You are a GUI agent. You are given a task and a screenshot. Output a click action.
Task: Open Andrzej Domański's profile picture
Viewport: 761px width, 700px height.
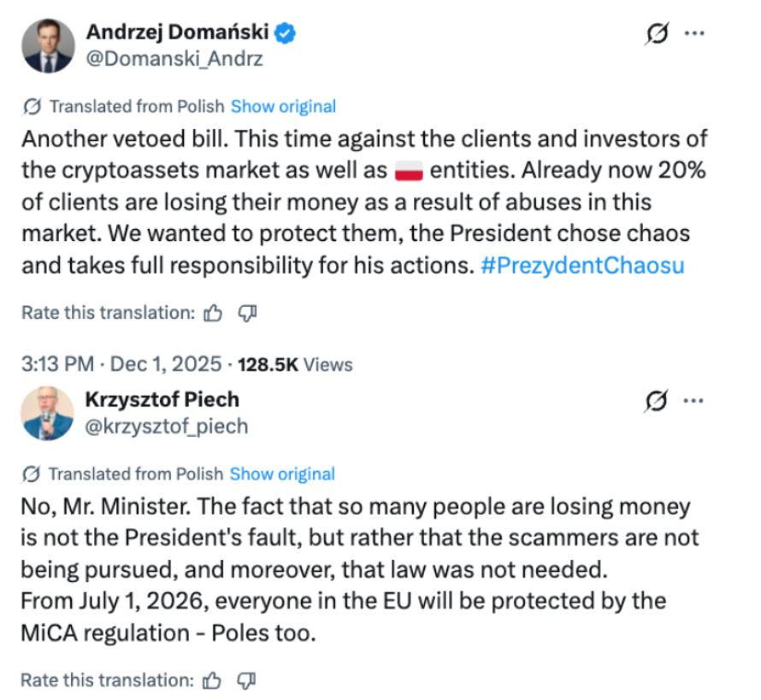(48, 46)
